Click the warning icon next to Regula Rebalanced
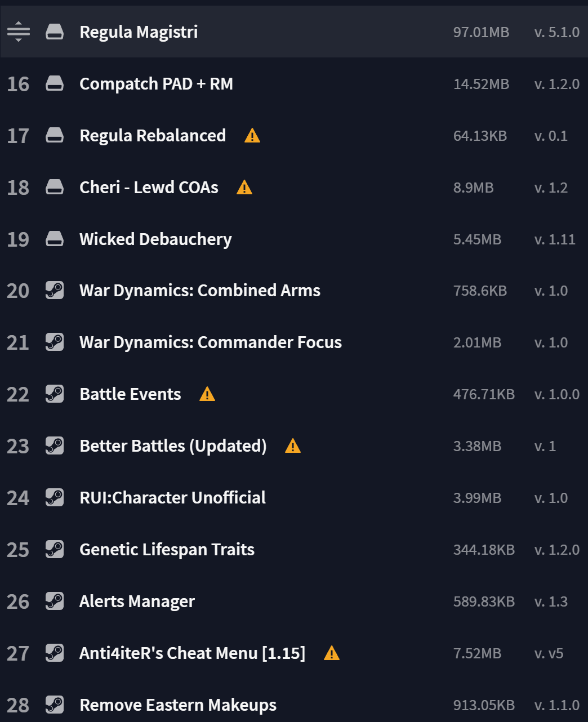 coord(252,136)
